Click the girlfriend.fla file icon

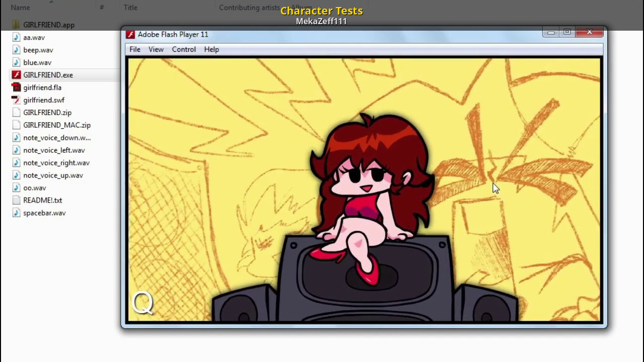16,87
